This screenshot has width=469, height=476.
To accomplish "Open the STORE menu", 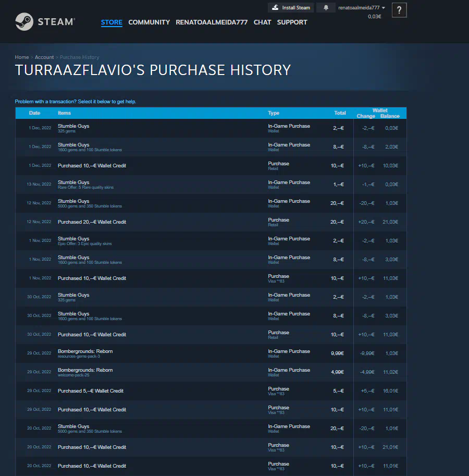I will pyautogui.click(x=112, y=22).
